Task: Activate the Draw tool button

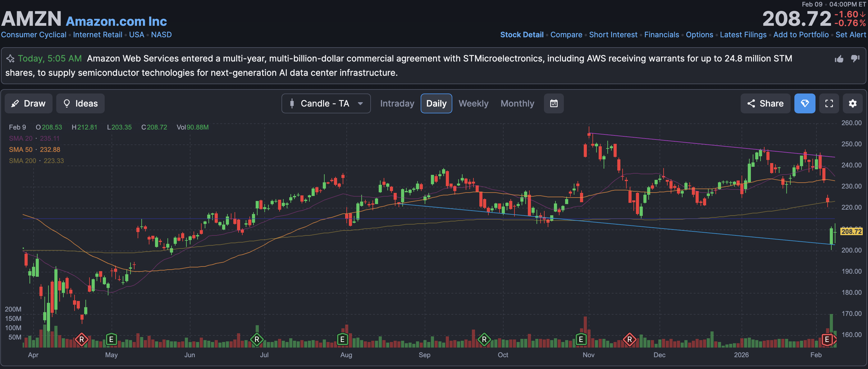Action: click(28, 103)
